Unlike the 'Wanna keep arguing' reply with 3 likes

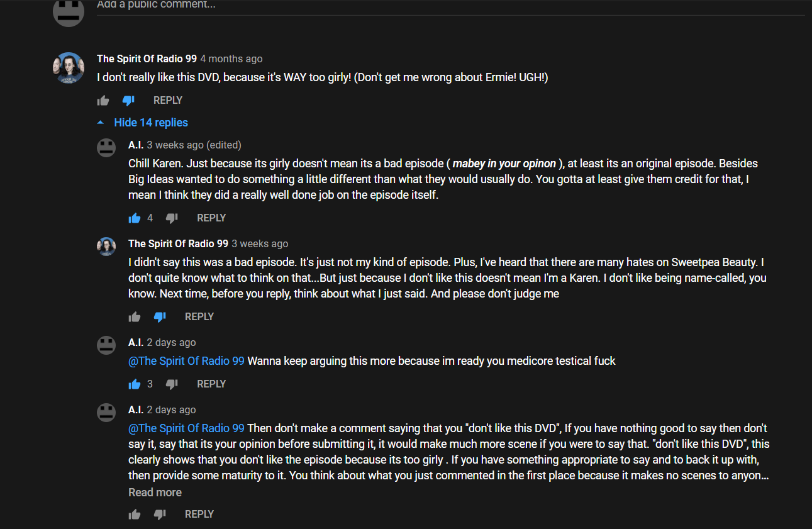pos(135,384)
